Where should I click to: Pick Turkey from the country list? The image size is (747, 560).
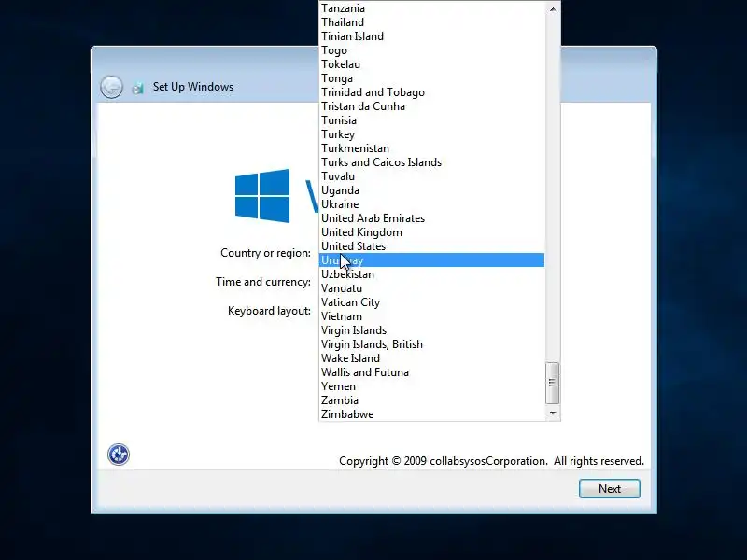(431, 134)
